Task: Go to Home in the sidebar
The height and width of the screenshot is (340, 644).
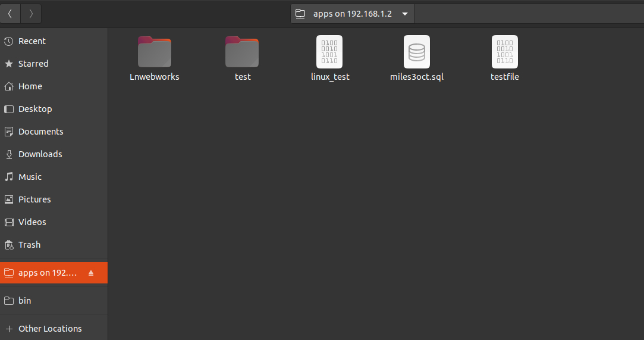Action: pos(30,86)
